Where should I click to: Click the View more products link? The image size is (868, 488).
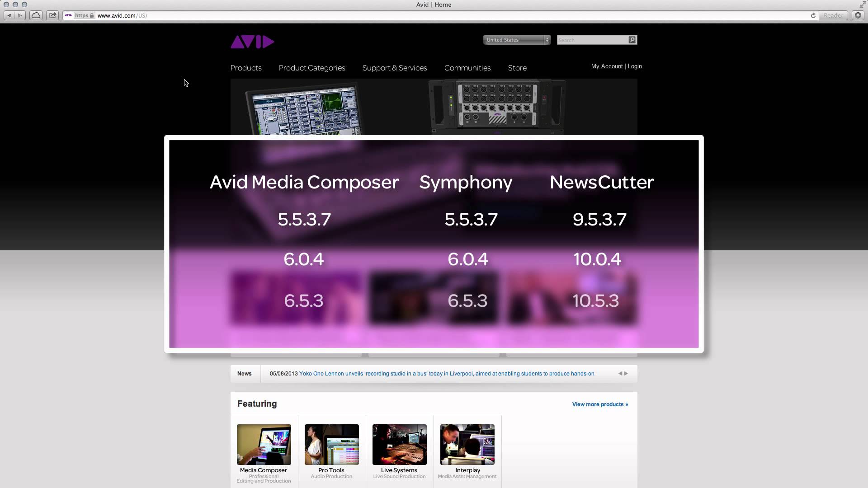(x=599, y=404)
